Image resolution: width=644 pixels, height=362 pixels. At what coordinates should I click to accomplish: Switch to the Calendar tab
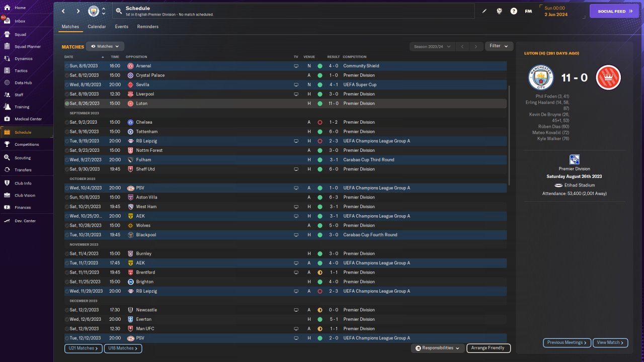(x=97, y=27)
